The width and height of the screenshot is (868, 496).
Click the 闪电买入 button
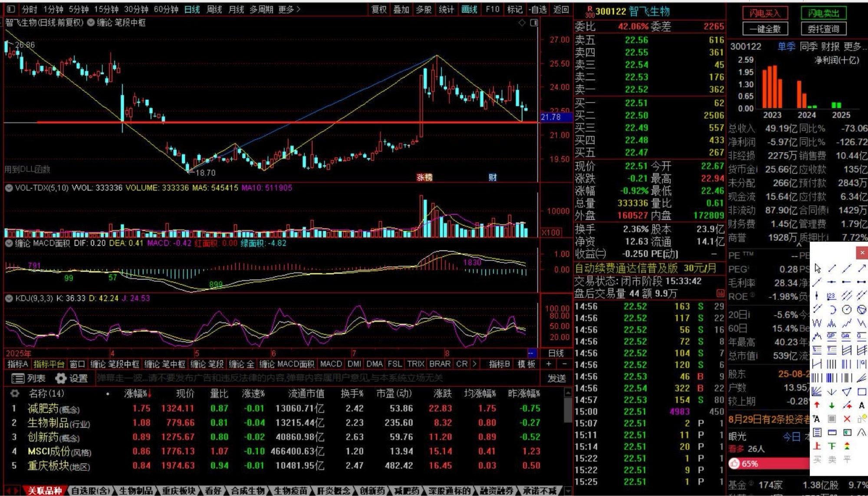pyautogui.click(x=765, y=13)
